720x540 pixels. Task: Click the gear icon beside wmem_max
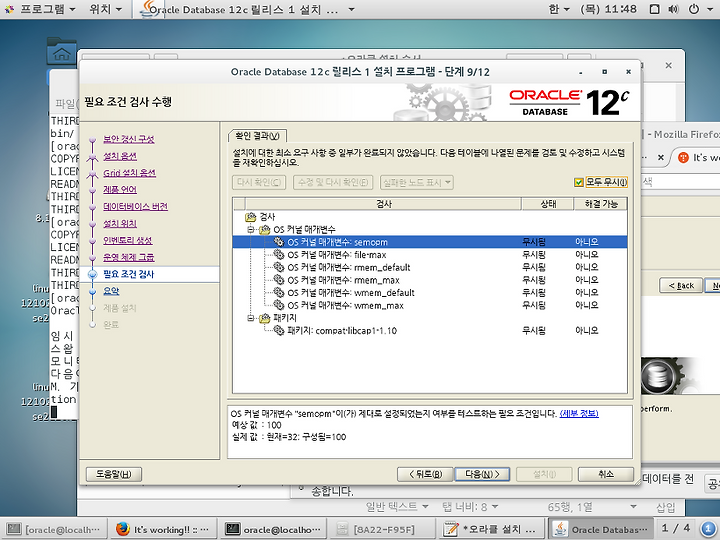point(279,304)
